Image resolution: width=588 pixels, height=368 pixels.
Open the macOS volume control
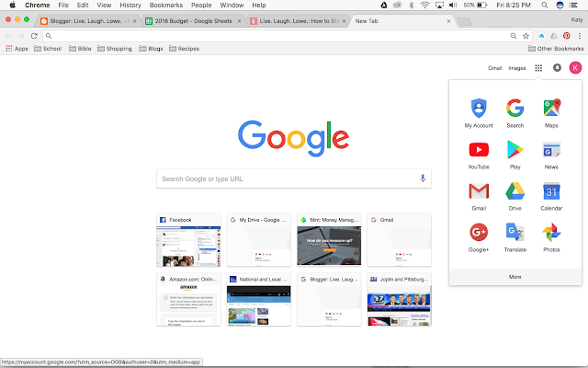click(453, 6)
